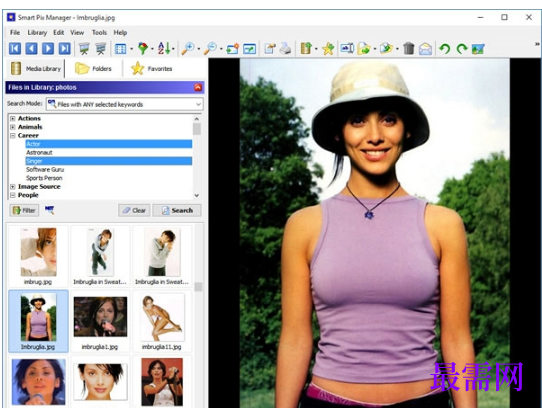Click the second slideshow easel icon
542x408 pixels.
[x=101, y=48]
